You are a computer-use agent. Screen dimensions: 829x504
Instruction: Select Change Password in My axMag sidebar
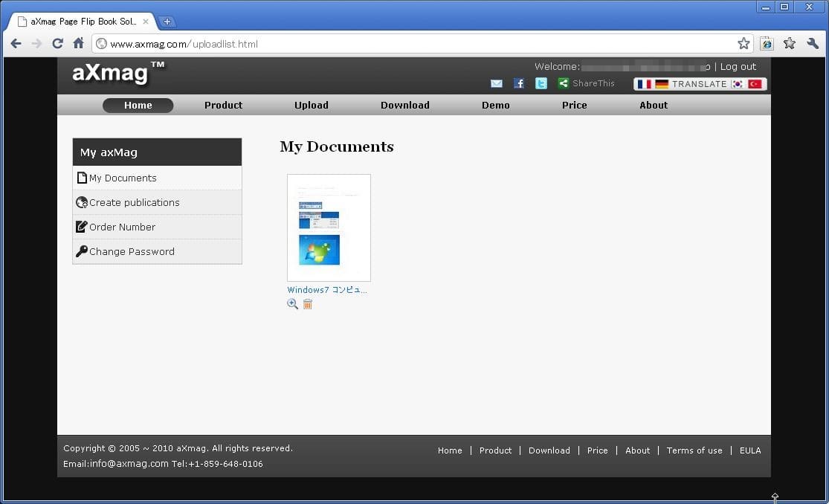pos(132,252)
